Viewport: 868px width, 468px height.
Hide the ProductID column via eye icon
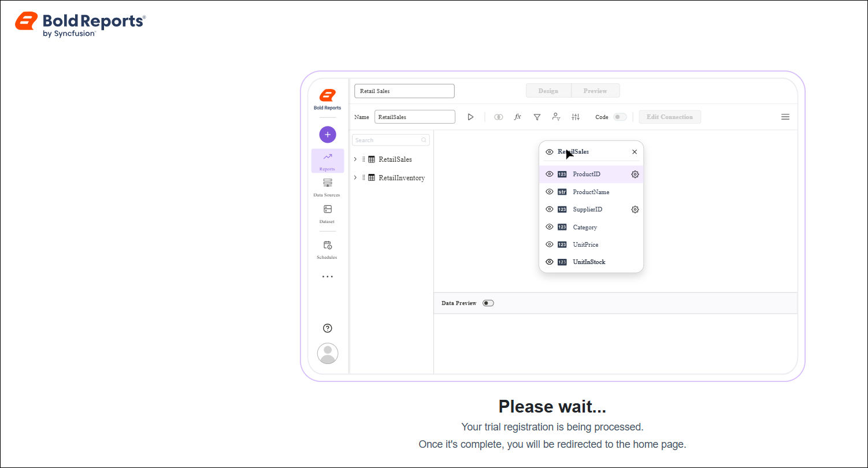[550, 174]
